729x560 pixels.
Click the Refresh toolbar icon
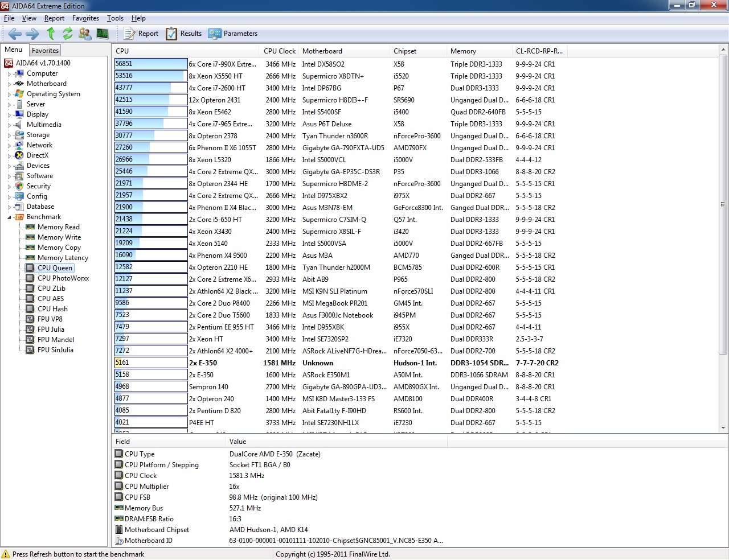point(68,34)
